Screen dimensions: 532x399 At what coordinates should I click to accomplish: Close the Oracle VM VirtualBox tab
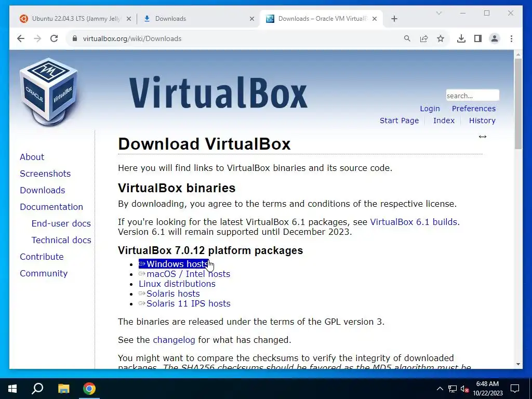tap(375, 19)
